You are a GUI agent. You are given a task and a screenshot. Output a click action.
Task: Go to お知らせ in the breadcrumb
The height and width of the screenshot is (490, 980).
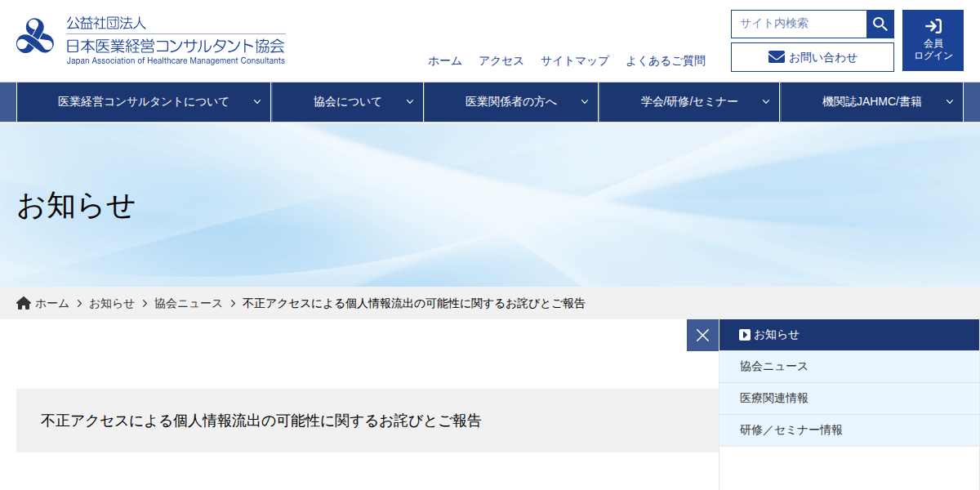tap(112, 303)
